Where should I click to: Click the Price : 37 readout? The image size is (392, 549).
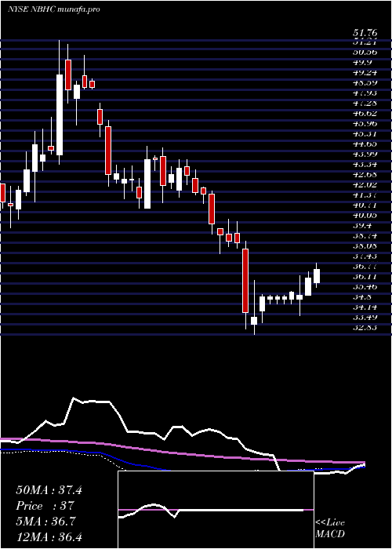pyautogui.click(x=45, y=506)
